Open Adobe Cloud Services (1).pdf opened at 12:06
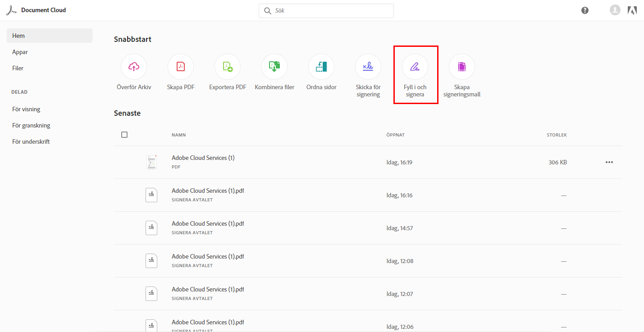Viewport: 644px width, 332px height. pos(208,323)
